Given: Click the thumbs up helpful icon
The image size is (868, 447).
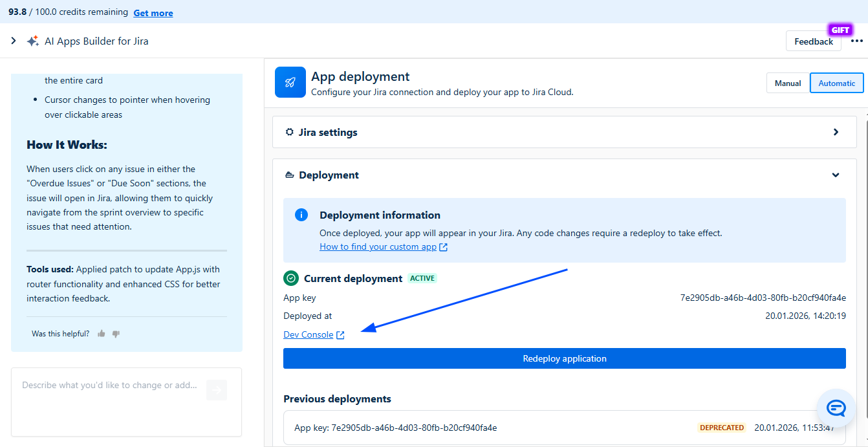Looking at the screenshot, I should click(102, 334).
